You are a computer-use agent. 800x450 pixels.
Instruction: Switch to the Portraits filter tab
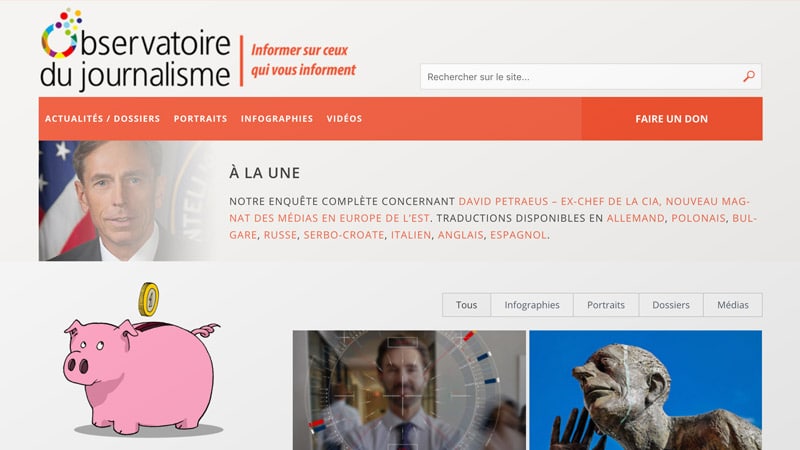[x=606, y=305]
